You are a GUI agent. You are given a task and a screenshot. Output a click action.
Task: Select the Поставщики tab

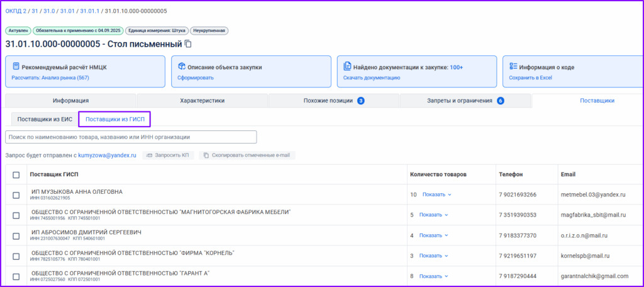597,101
